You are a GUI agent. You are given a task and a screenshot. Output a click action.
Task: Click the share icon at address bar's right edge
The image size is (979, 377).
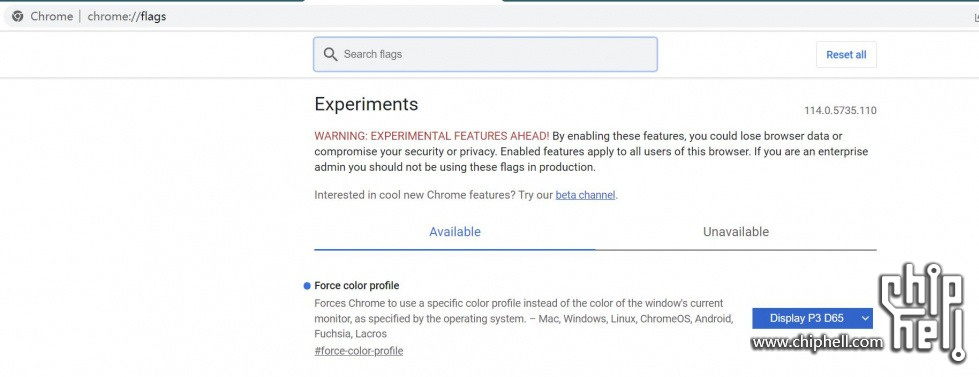click(x=975, y=17)
